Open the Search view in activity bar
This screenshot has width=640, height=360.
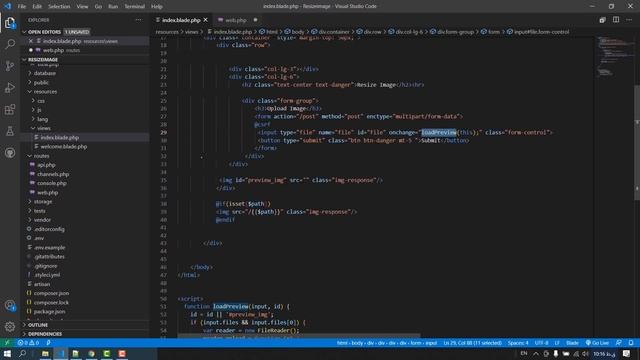pyautogui.click(x=10, y=44)
